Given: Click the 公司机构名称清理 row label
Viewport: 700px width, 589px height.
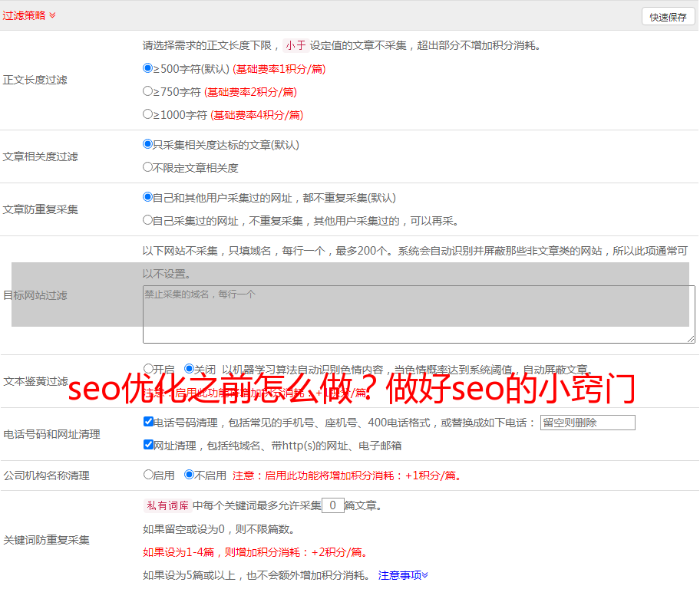Looking at the screenshot, I should coord(46,475).
